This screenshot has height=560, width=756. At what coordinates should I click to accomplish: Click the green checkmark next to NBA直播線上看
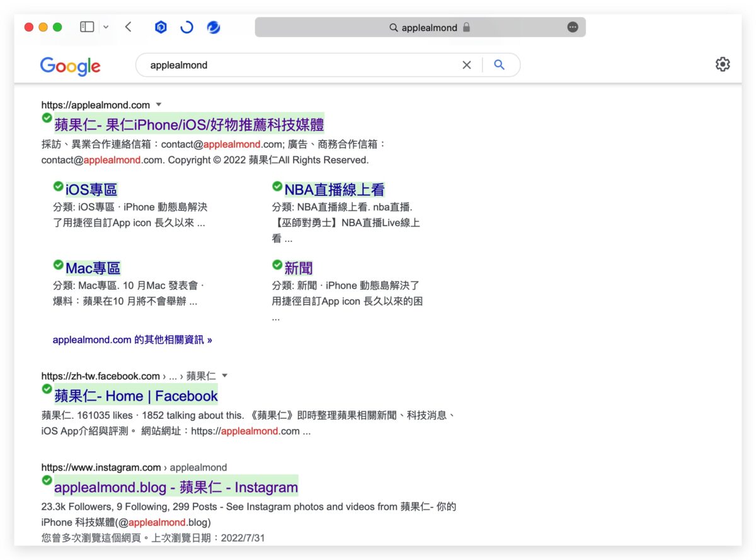point(277,186)
